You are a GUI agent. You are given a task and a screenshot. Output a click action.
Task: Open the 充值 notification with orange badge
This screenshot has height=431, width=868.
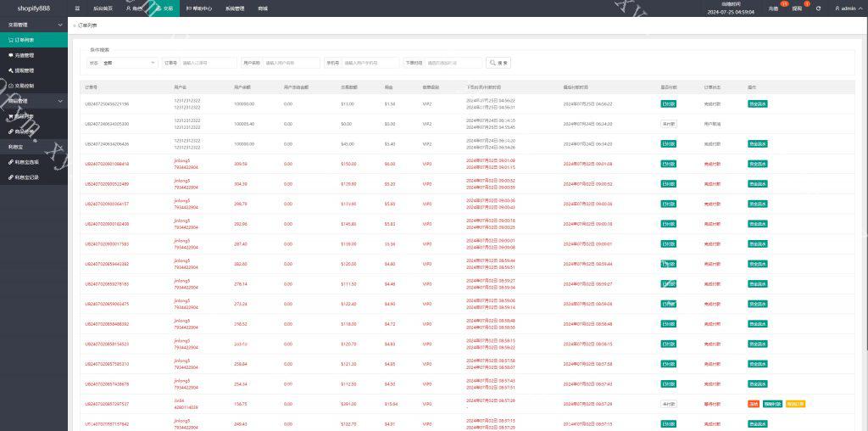click(776, 8)
